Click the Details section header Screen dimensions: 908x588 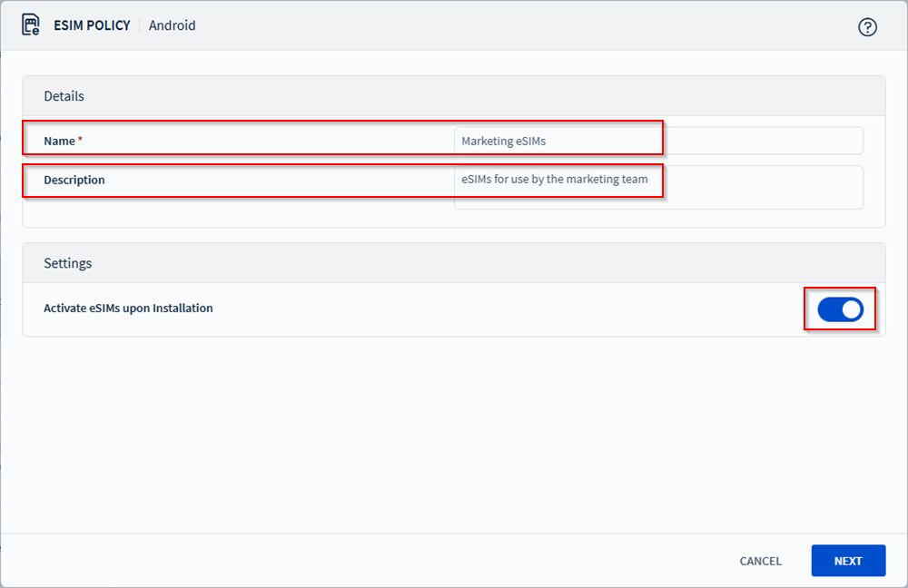point(64,96)
